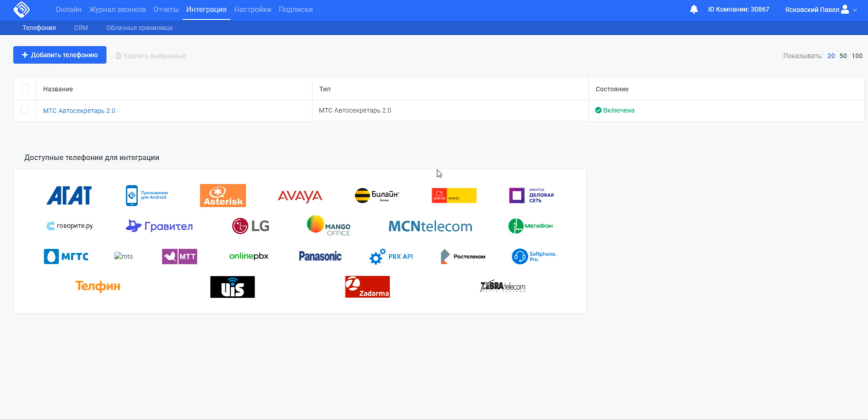The height and width of the screenshot is (420, 868).
Task: Select the МегаФон telephony logo
Action: [x=531, y=226]
